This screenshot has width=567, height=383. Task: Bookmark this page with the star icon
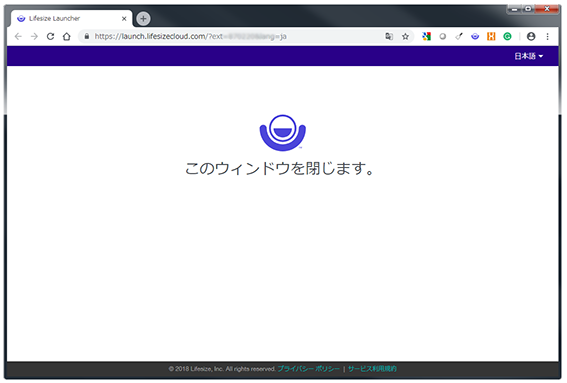[405, 36]
